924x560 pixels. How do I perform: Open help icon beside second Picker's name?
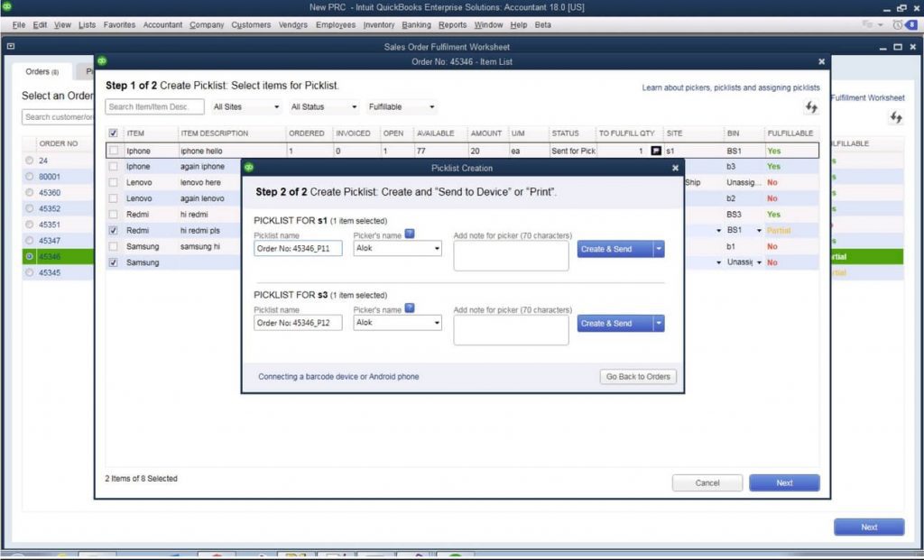point(410,308)
